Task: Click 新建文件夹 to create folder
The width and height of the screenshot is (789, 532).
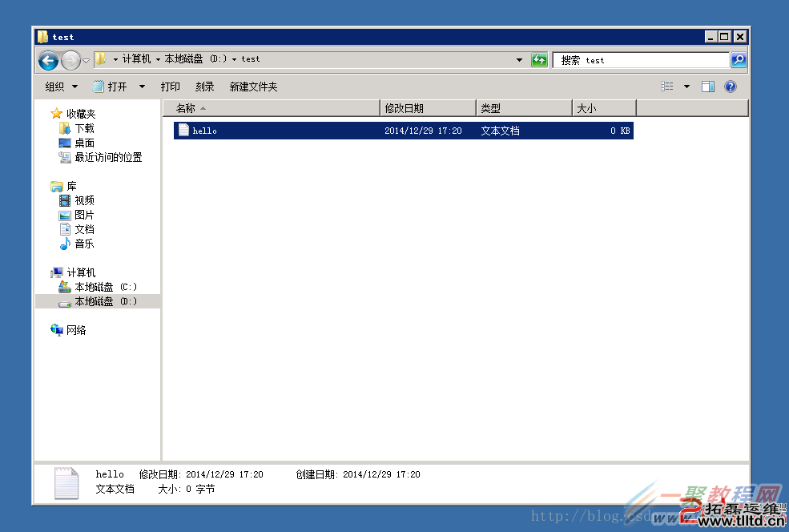Action: pyautogui.click(x=253, y=87)
